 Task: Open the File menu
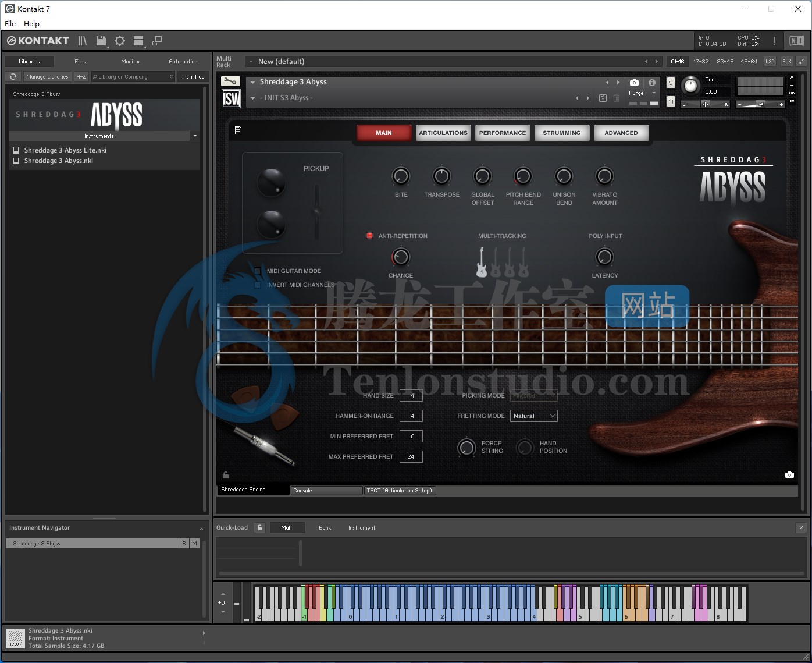click(x=10, y=23)
